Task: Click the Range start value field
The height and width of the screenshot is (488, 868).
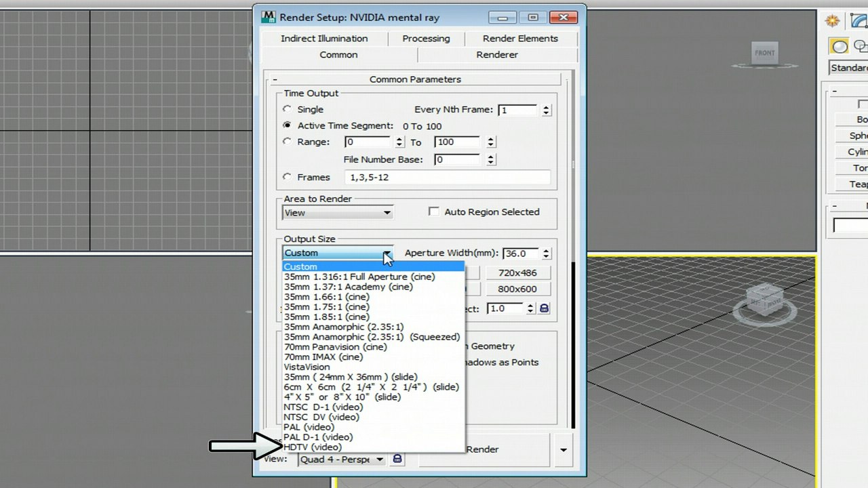Action: pos(368,142)
